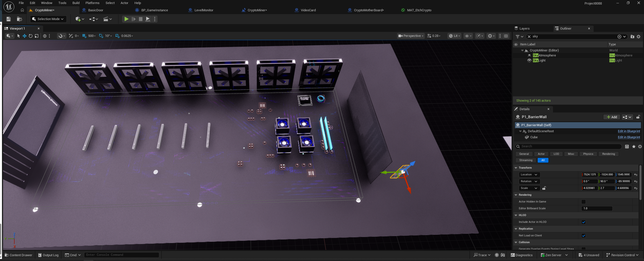Click Edit in Blueprint link for DefaultSceneRoot
The width and height of the screenshot is (644, 261).
pos(629,131)
